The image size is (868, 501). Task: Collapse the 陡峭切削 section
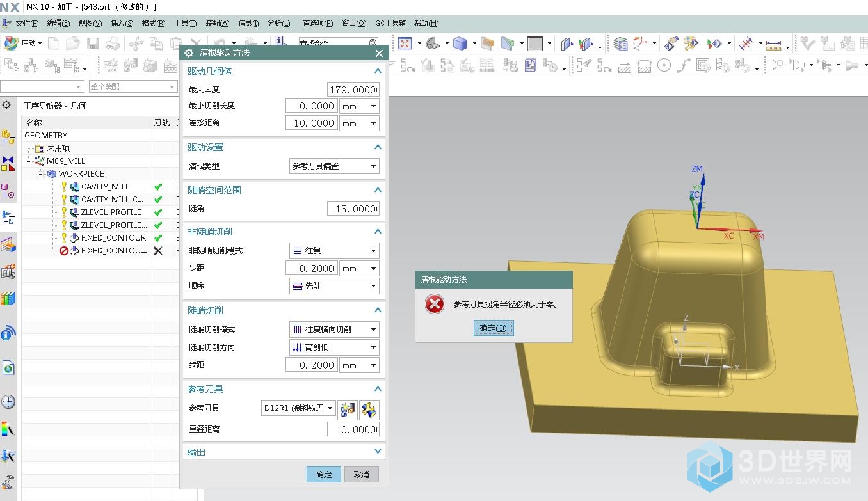tap(378, 310)
